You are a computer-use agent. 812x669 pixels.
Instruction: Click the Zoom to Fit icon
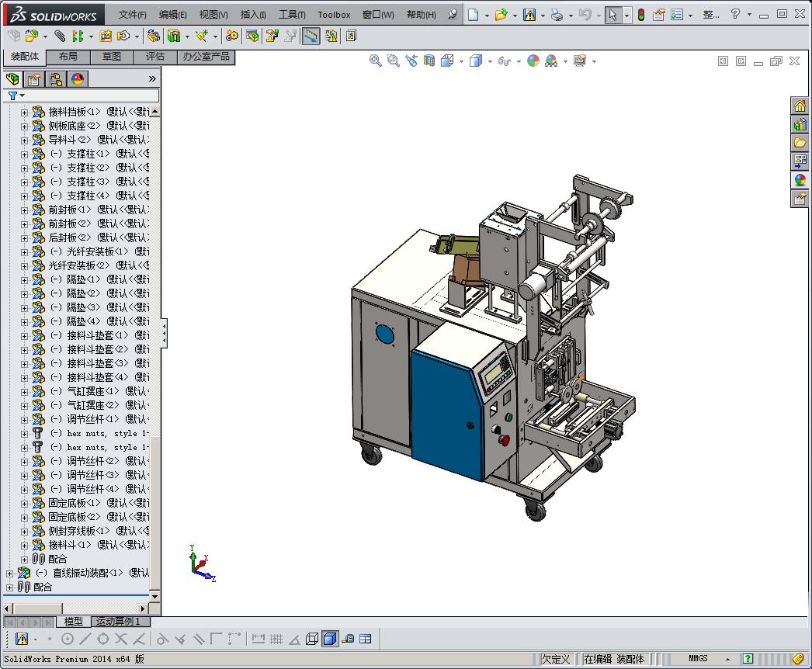pos(376,61)
